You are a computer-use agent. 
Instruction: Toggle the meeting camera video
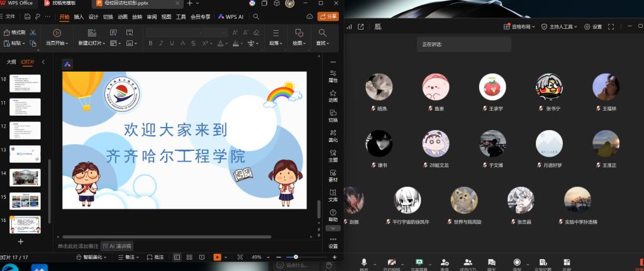click(x=391, y=262)
